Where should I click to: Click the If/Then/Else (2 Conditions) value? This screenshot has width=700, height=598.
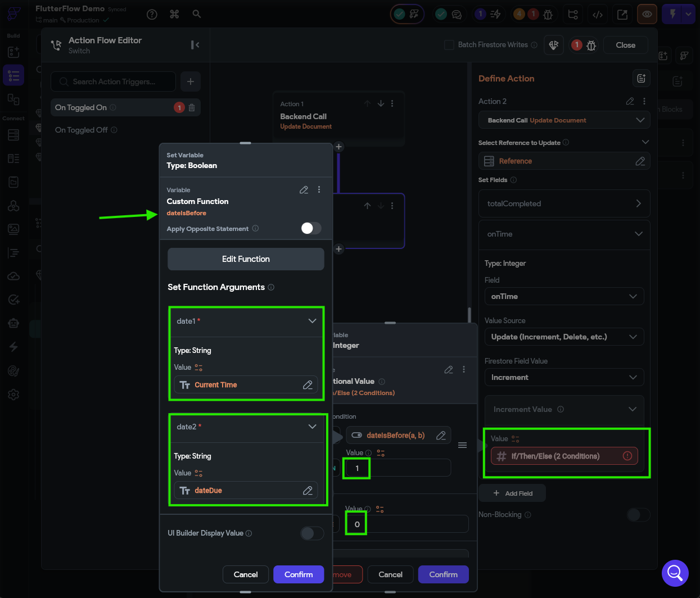564,456
